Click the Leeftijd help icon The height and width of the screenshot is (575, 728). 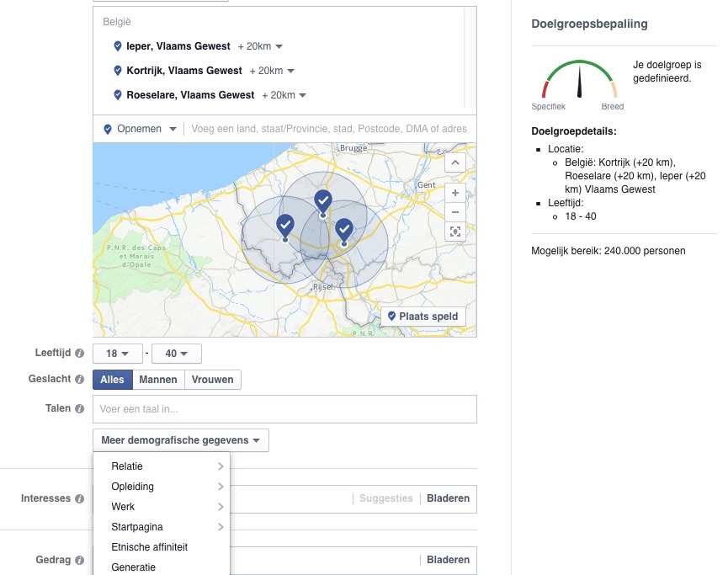coord(80,353)
